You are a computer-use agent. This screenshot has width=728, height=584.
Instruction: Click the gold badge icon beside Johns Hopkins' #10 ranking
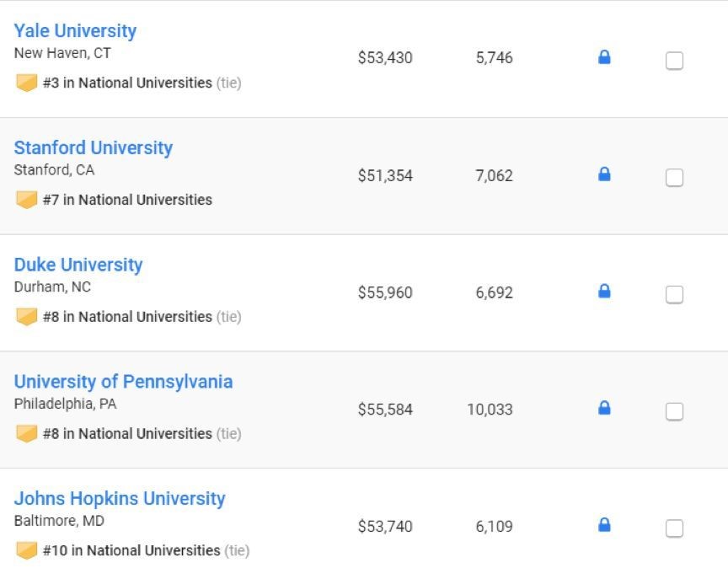click(26, 551)
